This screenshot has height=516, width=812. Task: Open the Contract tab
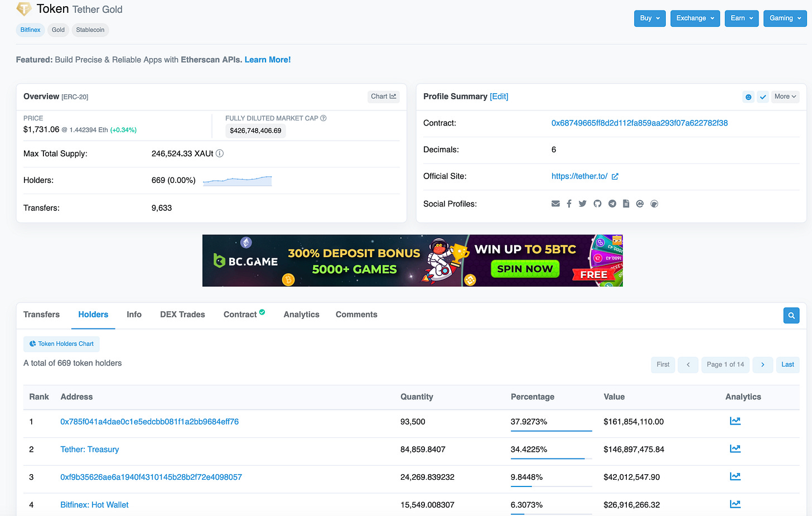(240, 315)
